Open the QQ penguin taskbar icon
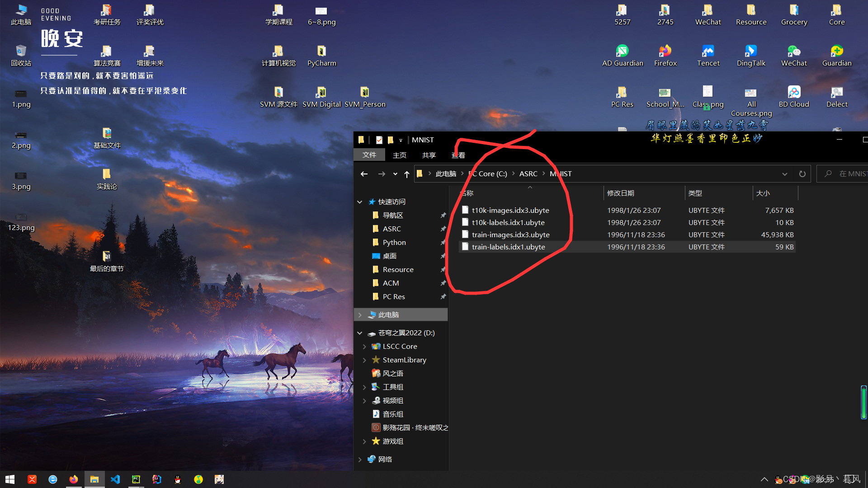Viewport: 868px width, 488px height. coord(178,479)
